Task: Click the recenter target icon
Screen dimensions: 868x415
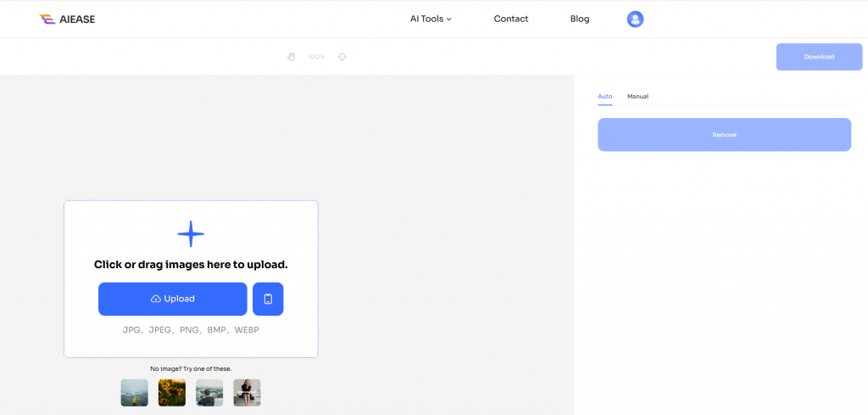Action: tap(342, 57)
